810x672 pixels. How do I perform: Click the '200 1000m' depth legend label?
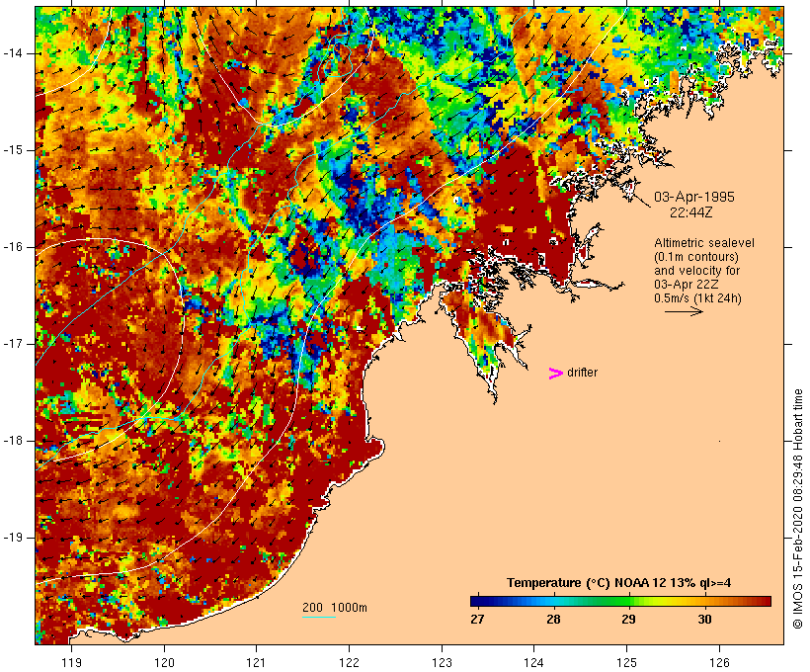(335, 608)
